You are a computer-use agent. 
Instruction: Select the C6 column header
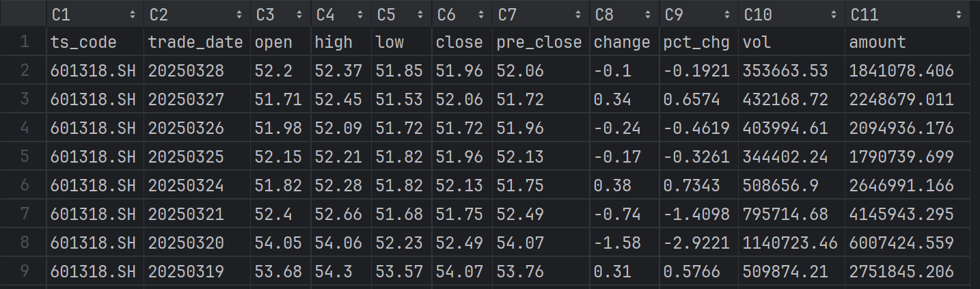(452, 14)
